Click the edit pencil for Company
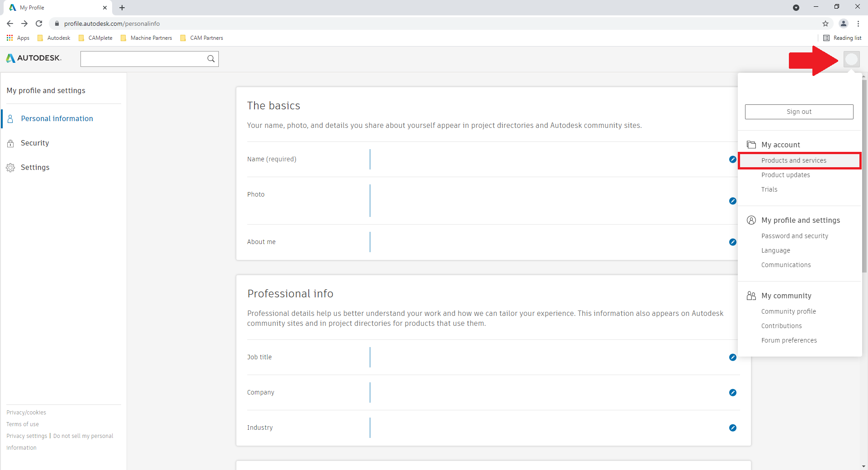This screenshot has height=470, width=868. (x=732, y=393)
